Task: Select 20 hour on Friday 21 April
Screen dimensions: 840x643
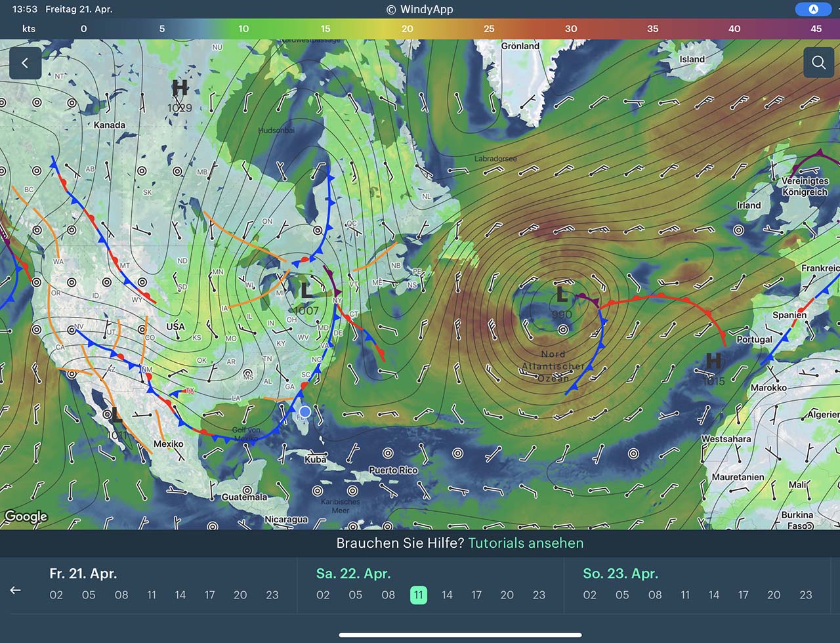Action: pyautogui.click(x=240, y=595)
